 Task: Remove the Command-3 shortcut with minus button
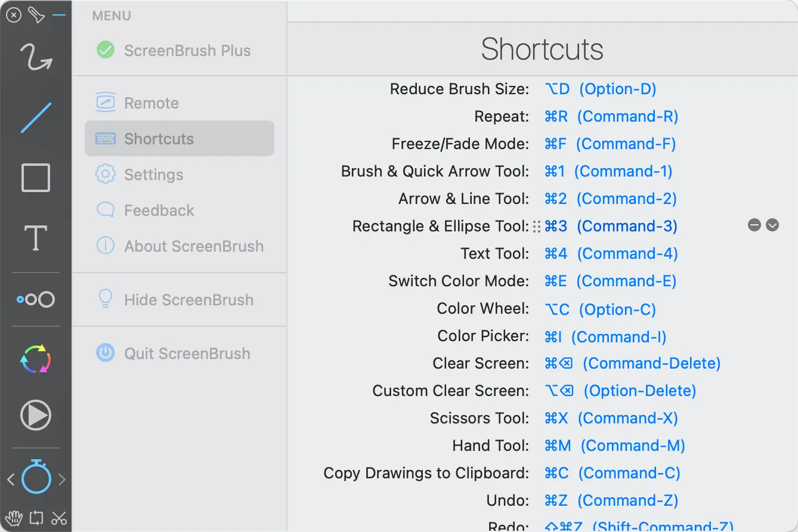[x=754, y=225]
